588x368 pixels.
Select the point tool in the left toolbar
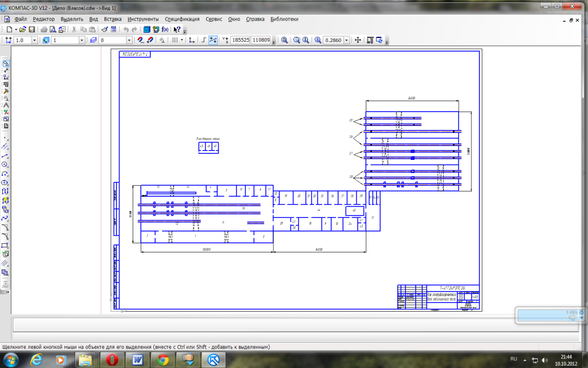[5, 138]
